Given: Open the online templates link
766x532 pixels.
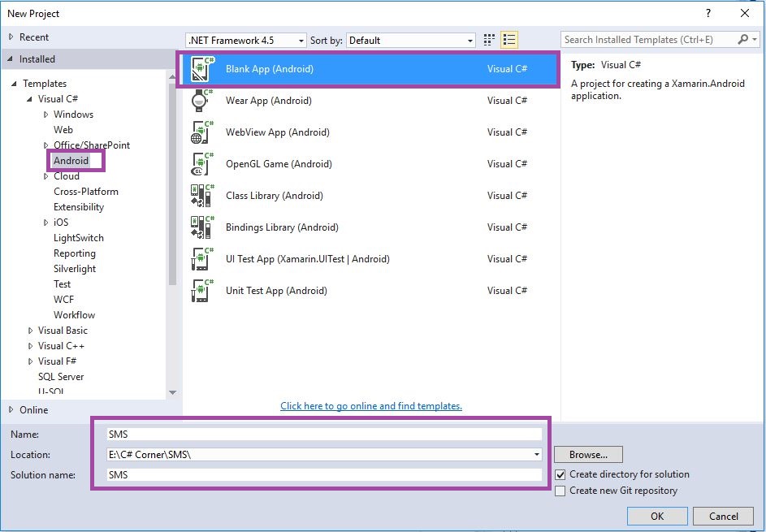Looking at the screenshot, I should point(371,406).
